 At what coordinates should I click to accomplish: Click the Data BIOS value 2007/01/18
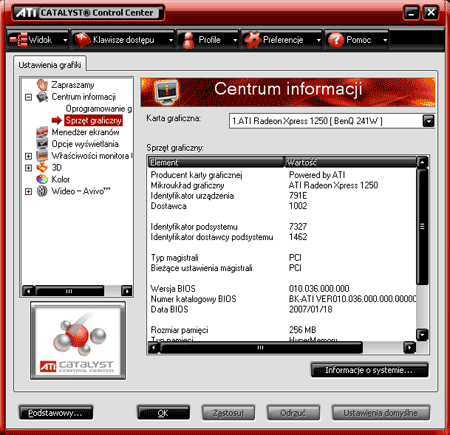click(x=310, y=309)
